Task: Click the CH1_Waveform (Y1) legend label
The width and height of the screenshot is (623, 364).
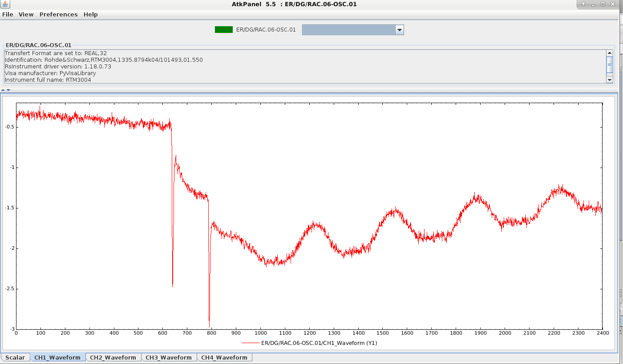Action: pos(319,343)
